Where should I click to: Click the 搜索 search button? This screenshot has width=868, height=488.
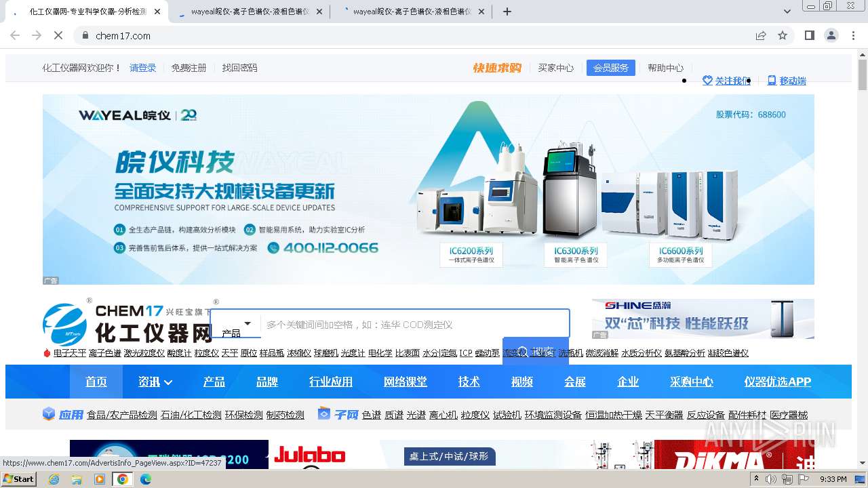(x=536, y=351)
